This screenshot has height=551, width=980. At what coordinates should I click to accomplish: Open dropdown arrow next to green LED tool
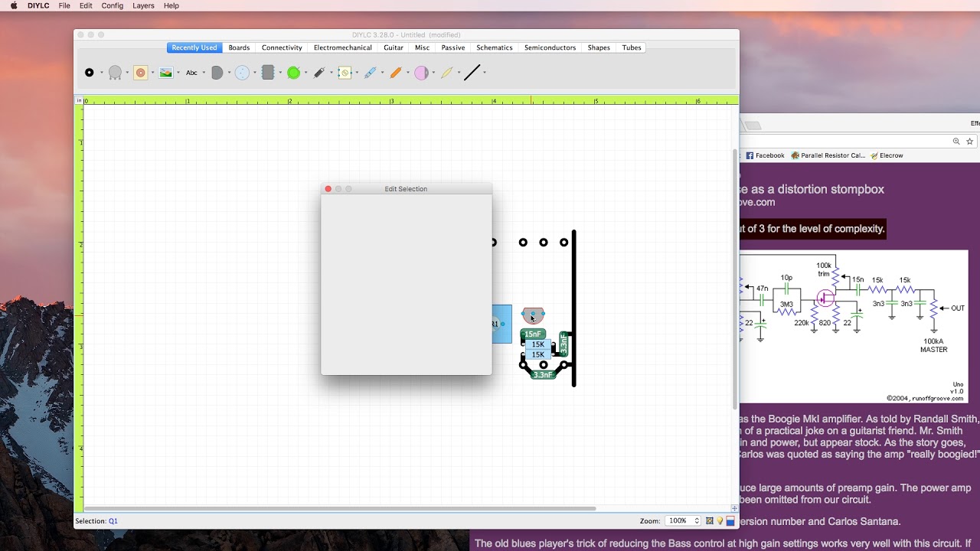(305, 73)
